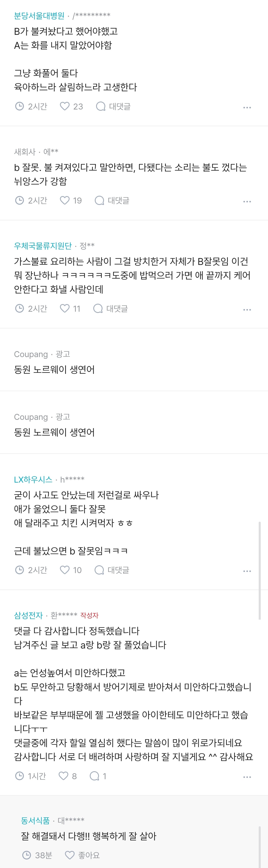Click 대댓글 speech bubble on LX하우시스 comment
This screenshot has height=868, width=268.
point(99,570)
